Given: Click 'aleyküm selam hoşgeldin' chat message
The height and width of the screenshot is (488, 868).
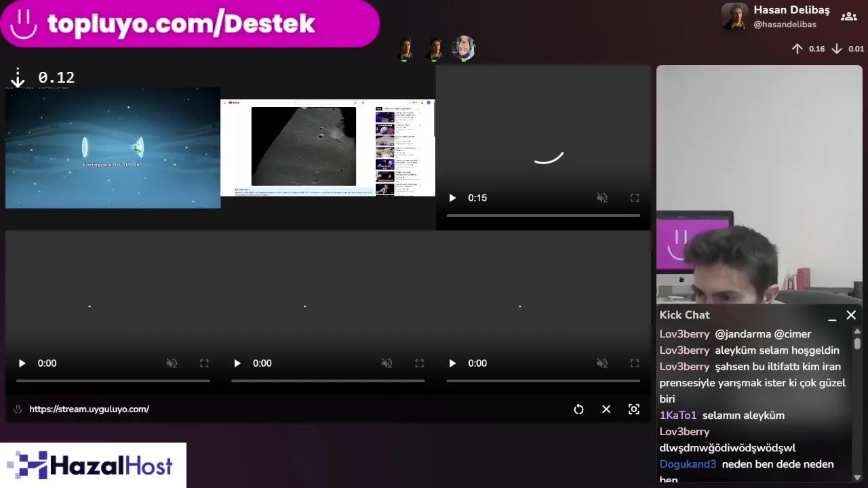Looking at the screenshot, I should [777, 350].
